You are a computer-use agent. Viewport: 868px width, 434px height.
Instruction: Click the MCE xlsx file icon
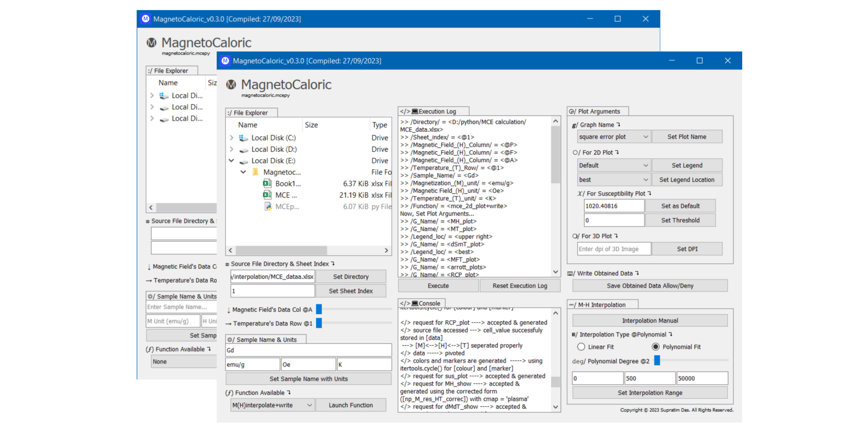267,195
